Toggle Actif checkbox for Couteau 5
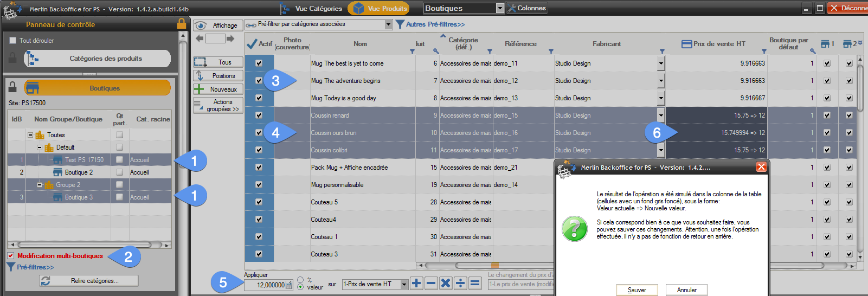This screenshot has height=296, width=868. [259, 202]
